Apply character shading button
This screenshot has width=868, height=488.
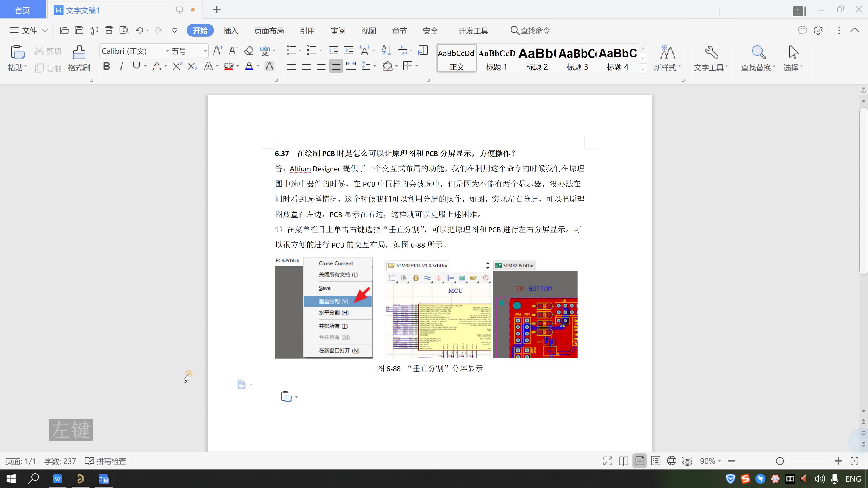tap(269, 66)
